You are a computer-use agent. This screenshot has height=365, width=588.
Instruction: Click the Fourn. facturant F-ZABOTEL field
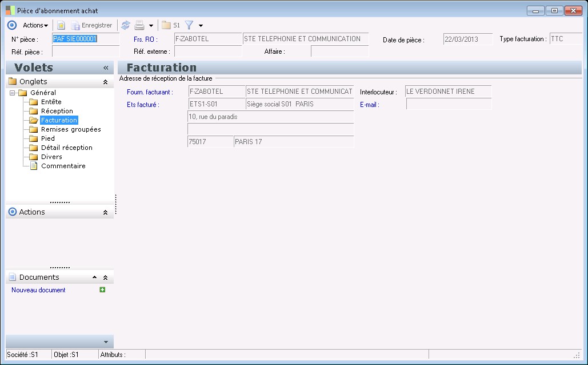pyautogui.click(x=217, y=92)
